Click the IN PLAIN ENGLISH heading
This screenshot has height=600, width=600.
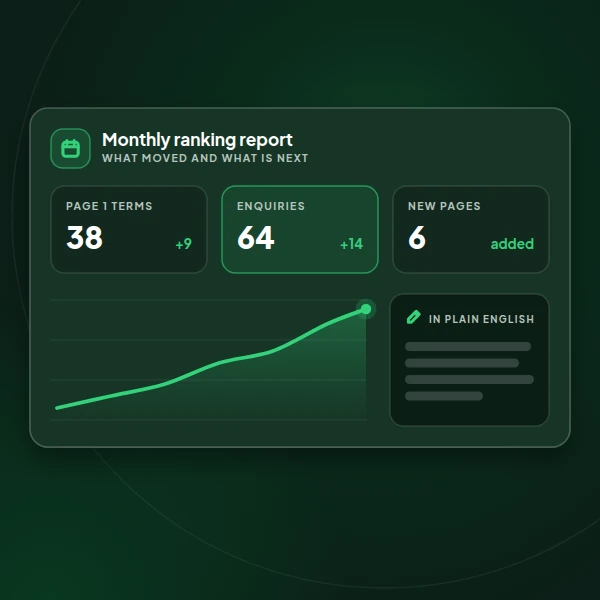[x=481, y=319]
